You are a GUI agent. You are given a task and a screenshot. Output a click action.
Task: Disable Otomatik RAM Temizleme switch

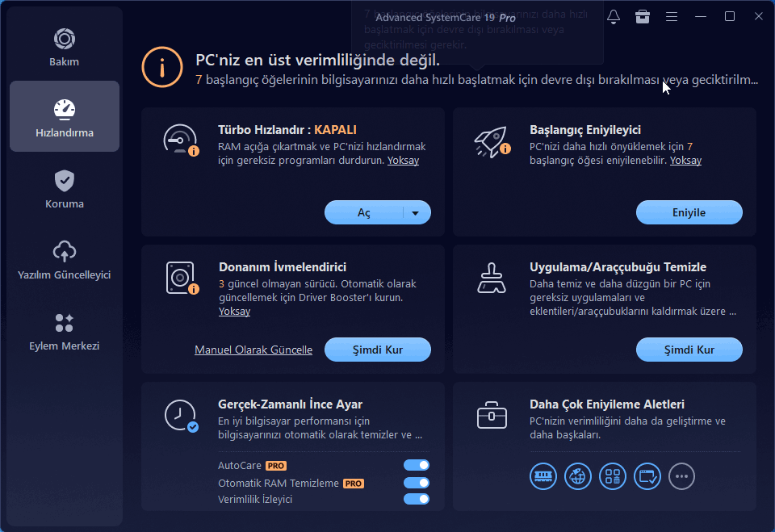(x=417, y=483)
